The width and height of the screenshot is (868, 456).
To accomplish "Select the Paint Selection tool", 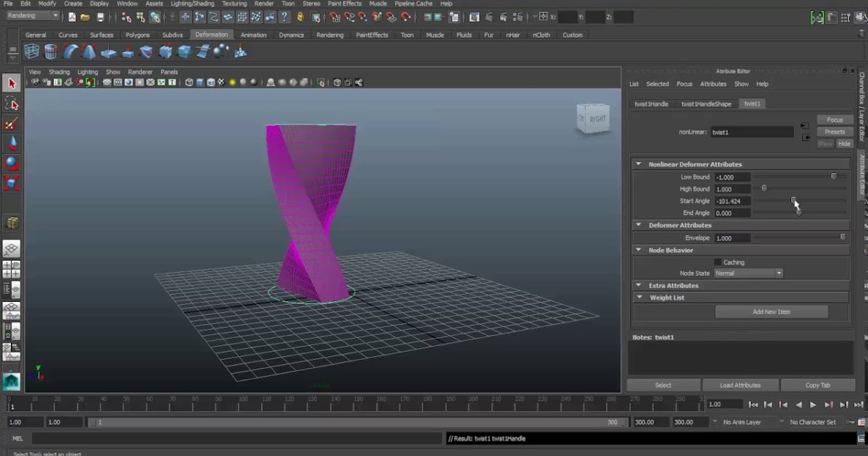I will pyautogui.click(x=10, y=124).
